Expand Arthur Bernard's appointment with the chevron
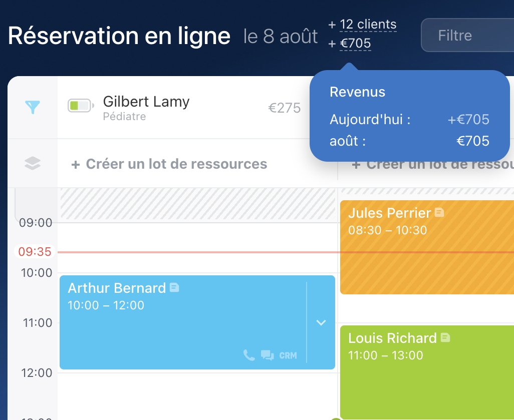The image size is (514, 420). [321, 323]
